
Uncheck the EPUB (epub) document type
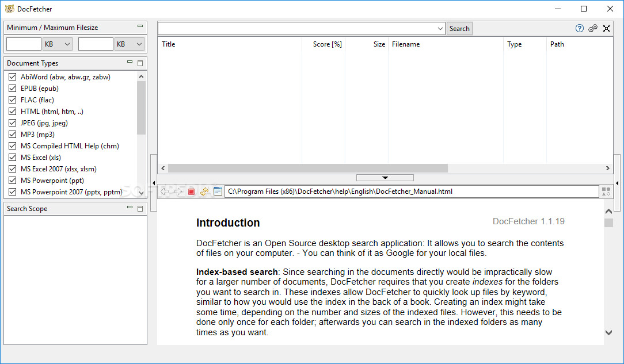[x=13, y=88]
